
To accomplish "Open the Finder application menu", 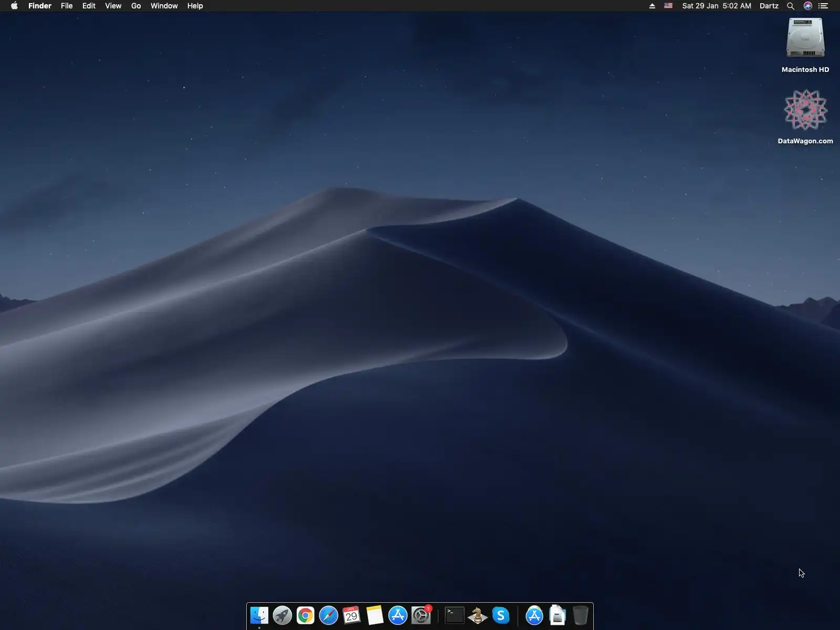I will 40,6.
